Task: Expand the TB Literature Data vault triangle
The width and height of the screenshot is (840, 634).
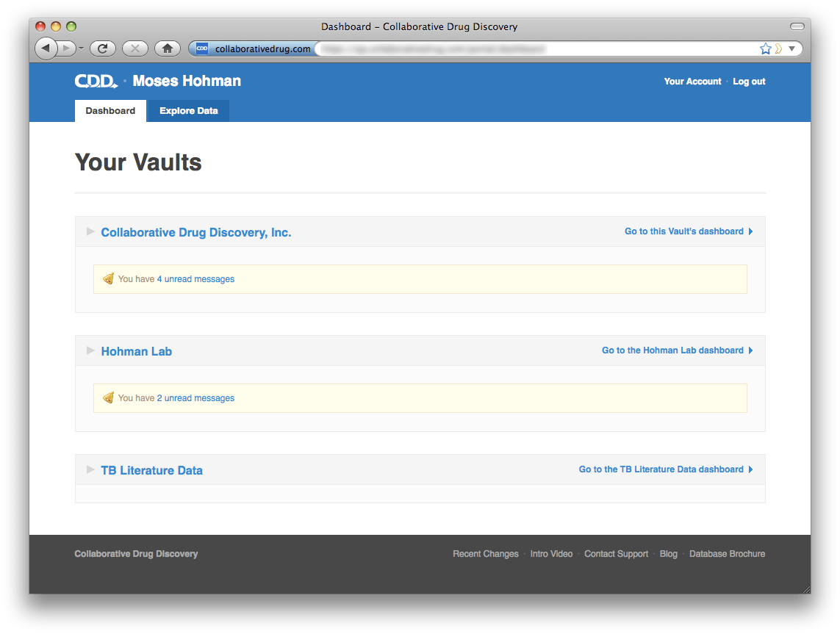Action: [x=90, y=469]
